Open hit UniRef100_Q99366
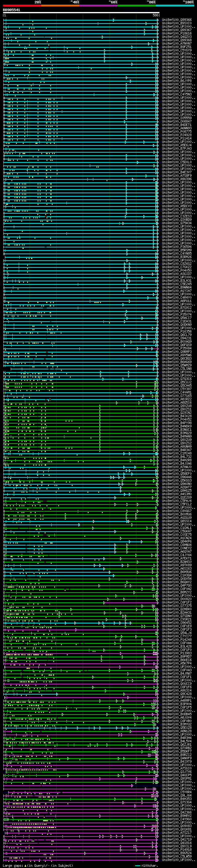197x868 pixels. (177, 20)
